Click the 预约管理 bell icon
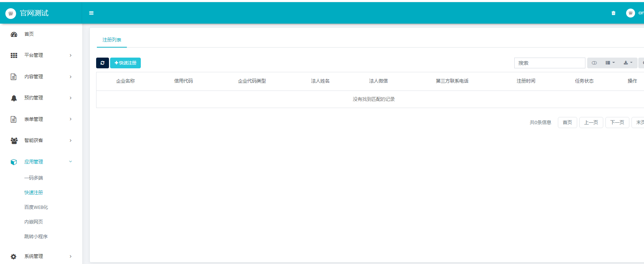This screenshot has width=644, height=264. coord(14,98)
